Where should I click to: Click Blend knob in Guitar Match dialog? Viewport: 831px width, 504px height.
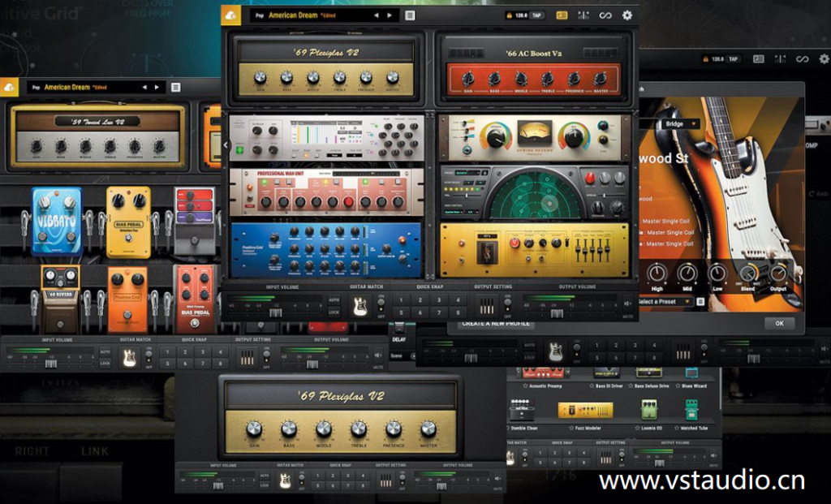point(747,274)
